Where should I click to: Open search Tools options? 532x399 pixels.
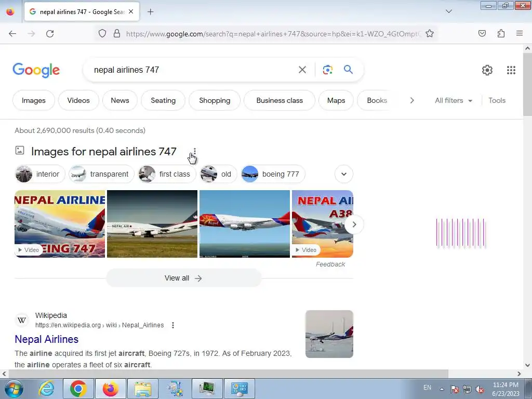pos(497,100)
